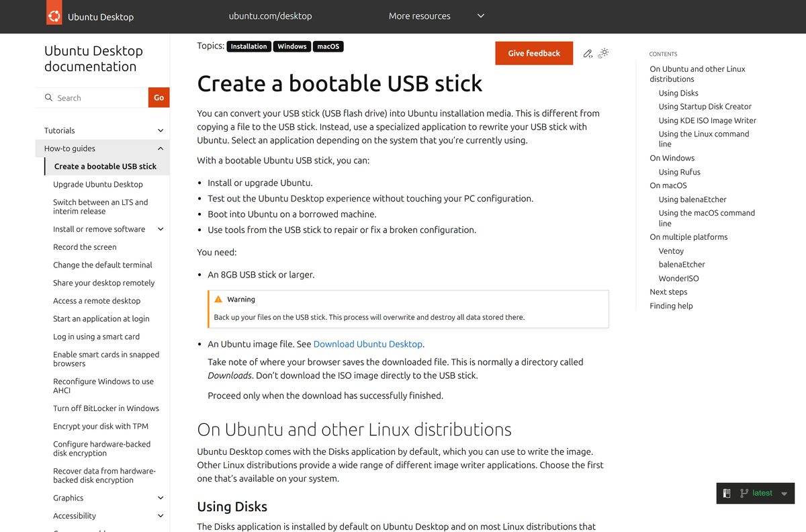Click the Give feedback button
The width and height of the screenshot is (806, 532).
[534, 53]
